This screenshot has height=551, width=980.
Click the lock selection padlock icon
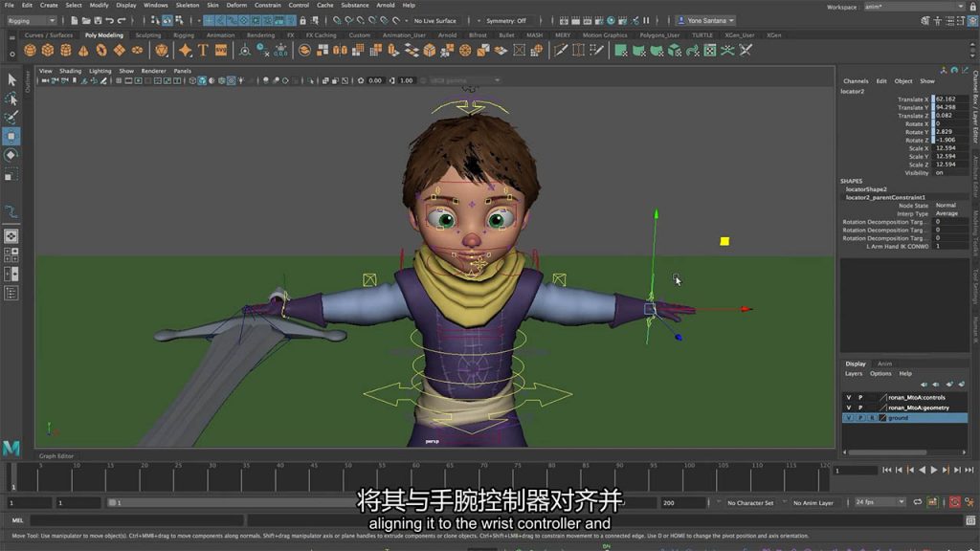(303, 21)
